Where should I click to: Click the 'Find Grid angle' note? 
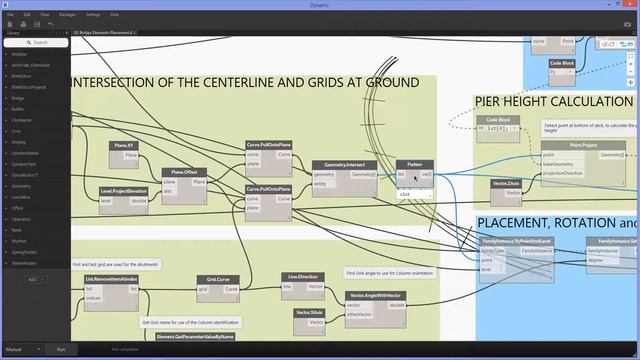click(389, 273)
